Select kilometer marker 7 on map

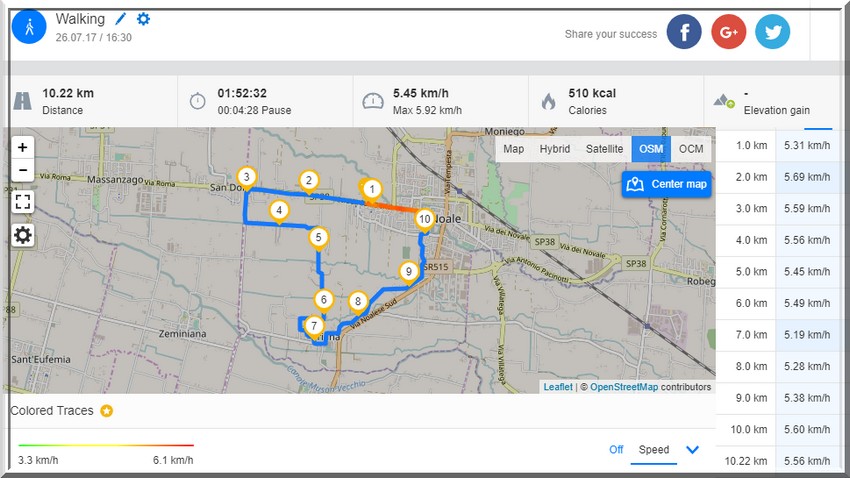[314, 328]
